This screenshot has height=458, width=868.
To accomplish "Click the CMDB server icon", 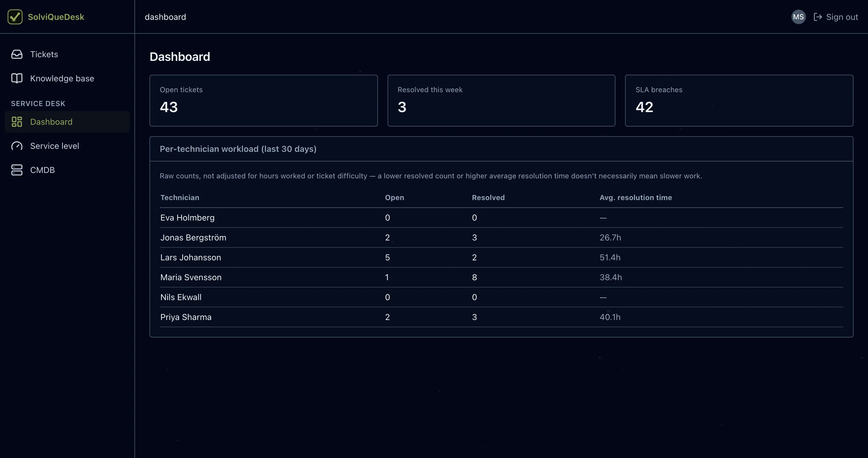I will tap(17, 170).
